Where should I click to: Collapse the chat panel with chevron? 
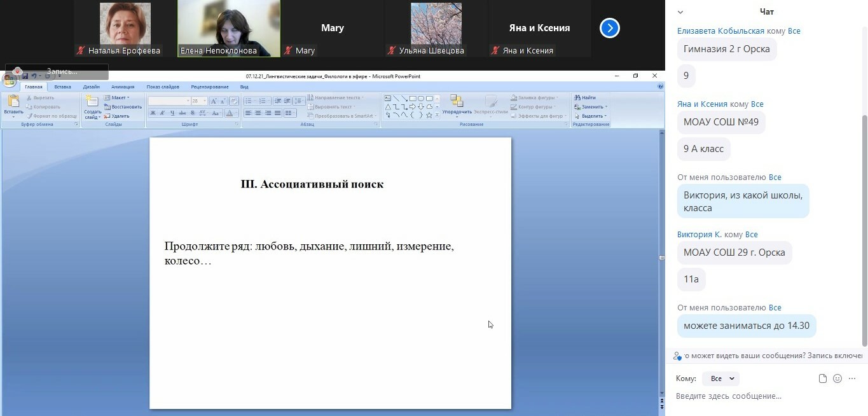pyautogui.click(x=680, y=12)
